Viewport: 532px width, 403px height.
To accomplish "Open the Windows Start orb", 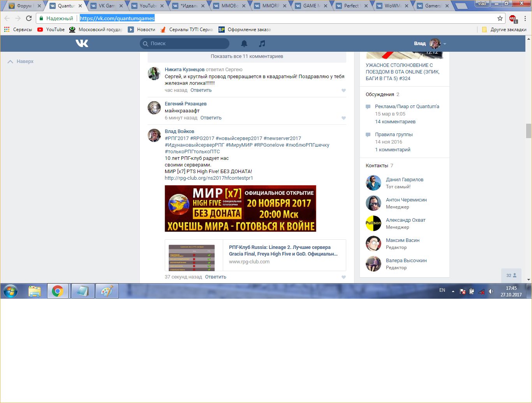I will (x=11, y=291).
